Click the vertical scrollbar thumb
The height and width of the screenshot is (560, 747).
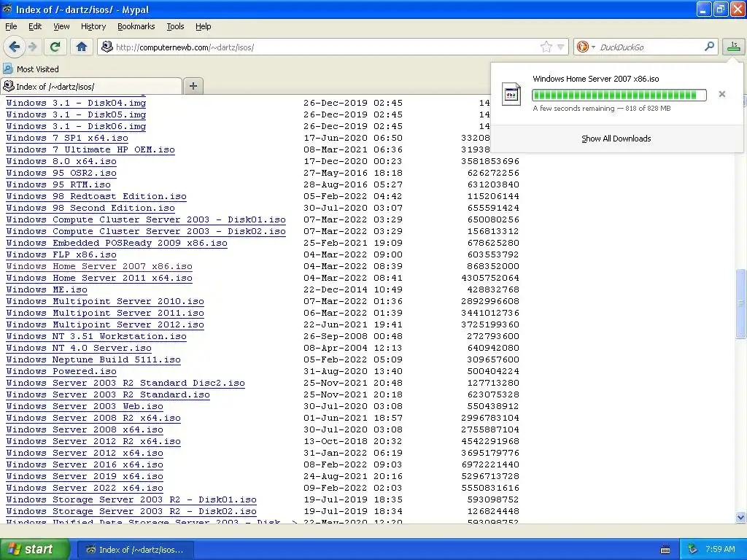coord(740,303)
